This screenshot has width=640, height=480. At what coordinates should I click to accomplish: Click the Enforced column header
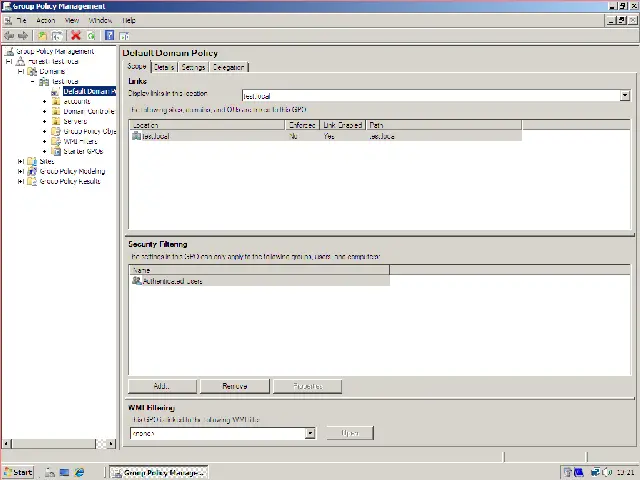point(302,125)
